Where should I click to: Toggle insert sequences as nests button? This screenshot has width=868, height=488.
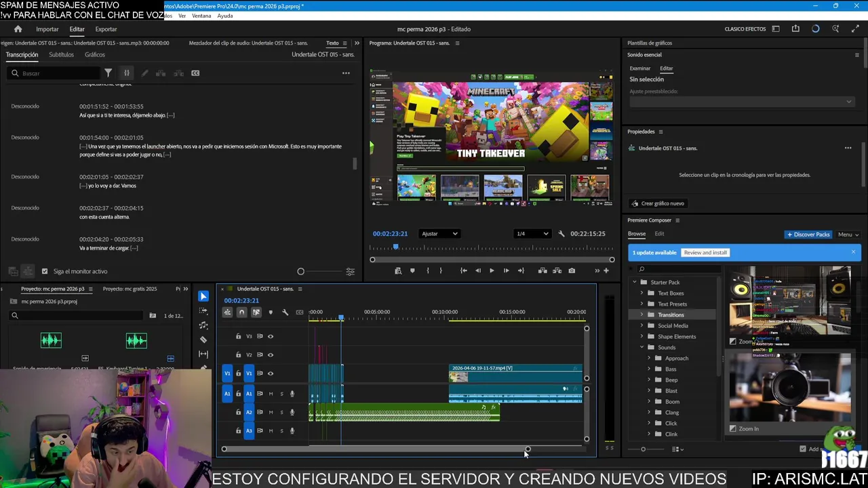tap(227, 312)
